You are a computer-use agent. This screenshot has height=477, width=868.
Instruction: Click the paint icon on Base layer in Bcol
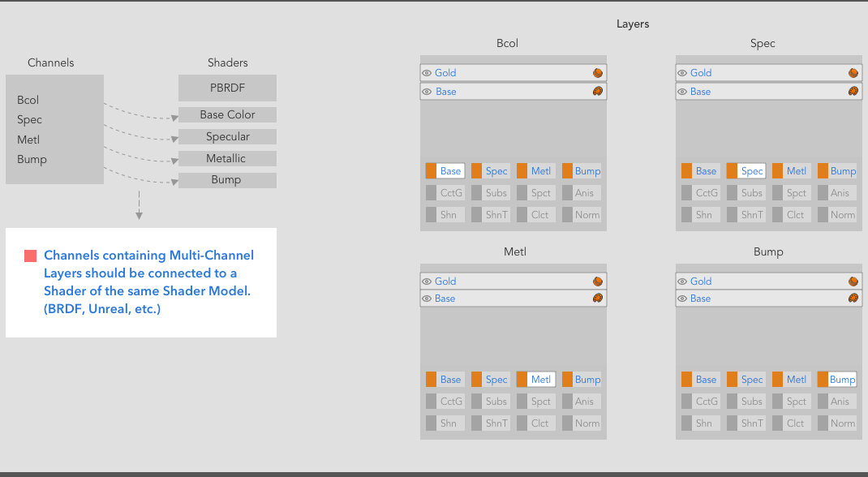click(597, 91)
